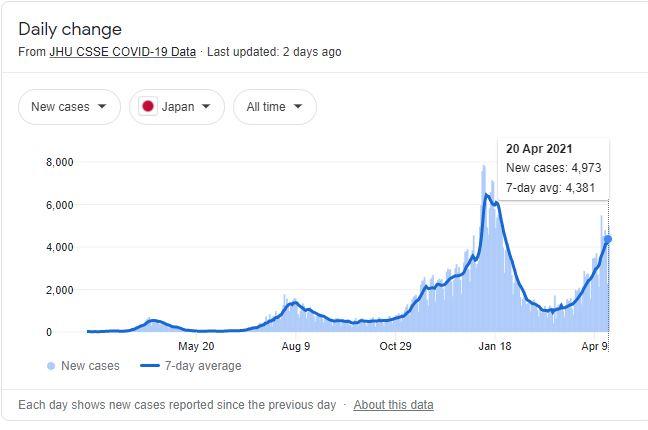Click the New cases dropdown arrow
Screen dimensions: 648x430
tap(102, 107)
